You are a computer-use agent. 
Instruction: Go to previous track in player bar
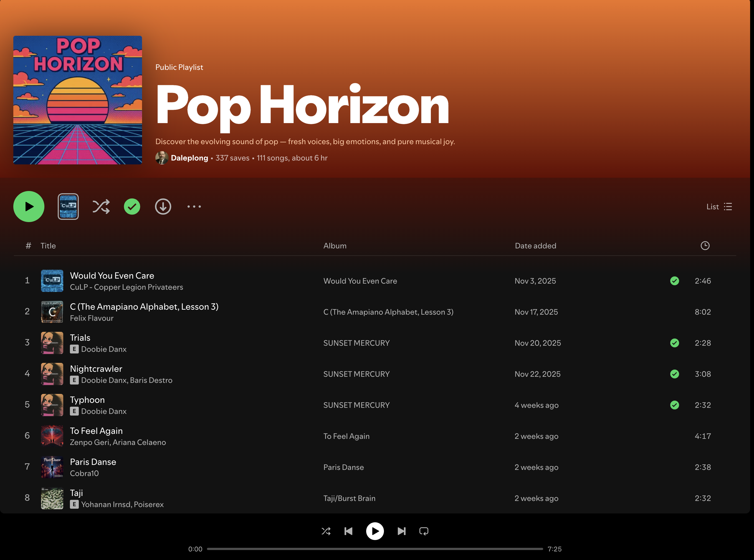[x=348, y=531]
